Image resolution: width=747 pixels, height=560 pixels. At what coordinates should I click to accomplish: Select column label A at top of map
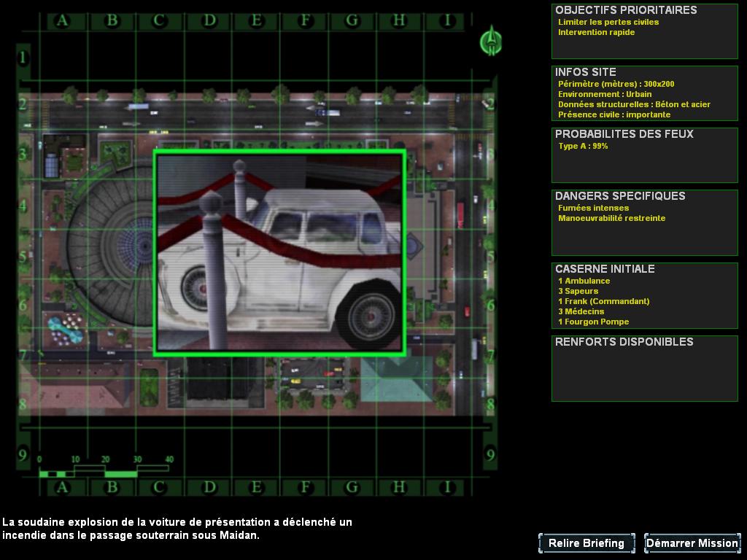(x=62, y=20)
